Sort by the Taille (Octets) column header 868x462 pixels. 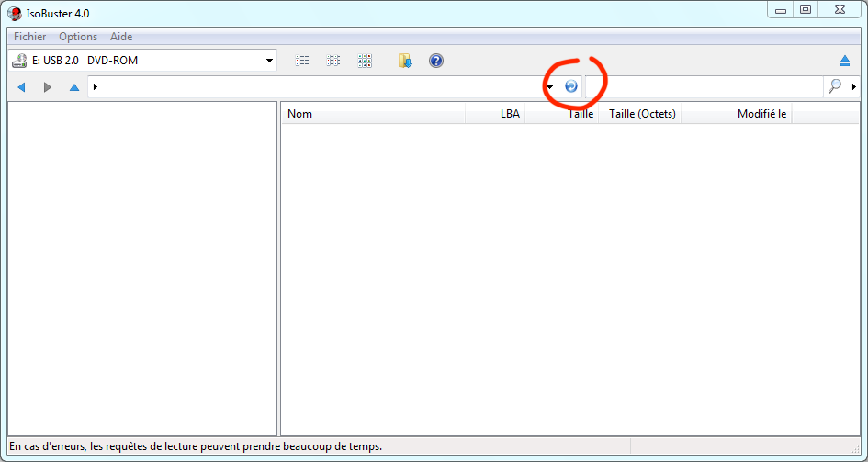tap(639, 114)
